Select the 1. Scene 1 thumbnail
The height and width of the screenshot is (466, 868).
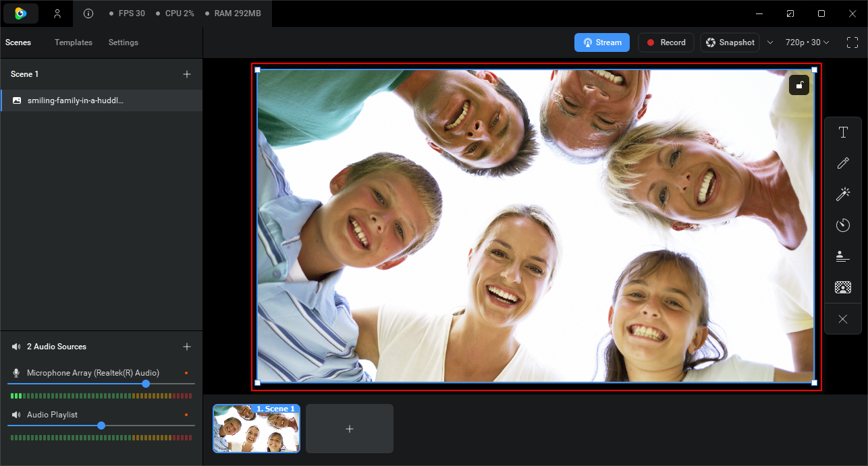pyautogui.click(x=256, y=429)
